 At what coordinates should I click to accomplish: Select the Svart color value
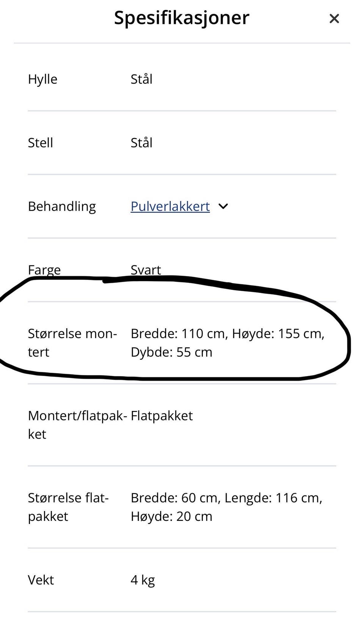146,270
